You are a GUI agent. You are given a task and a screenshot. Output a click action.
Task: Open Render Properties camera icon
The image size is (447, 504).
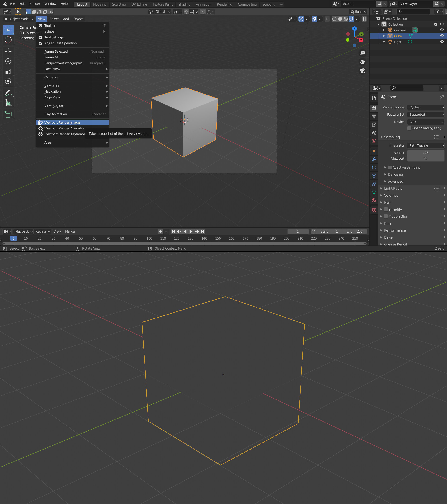(374, 108)
